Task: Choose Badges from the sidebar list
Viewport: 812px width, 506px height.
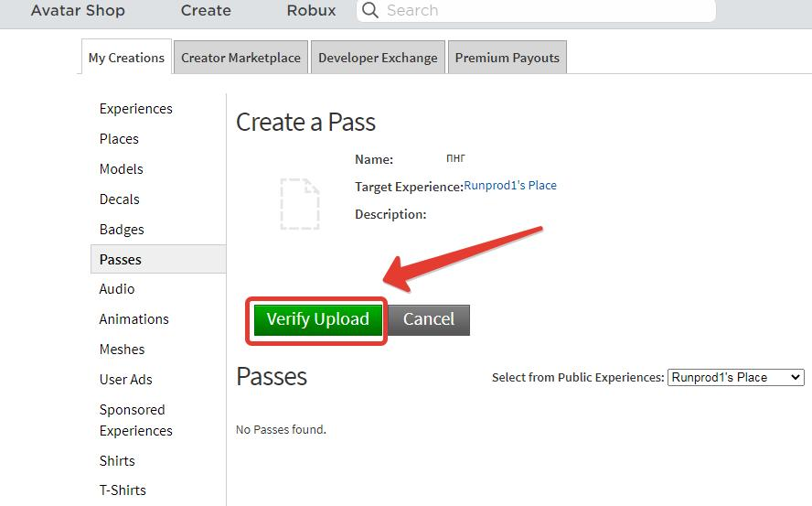Action: pyautogui.click(x=122, y=230)
